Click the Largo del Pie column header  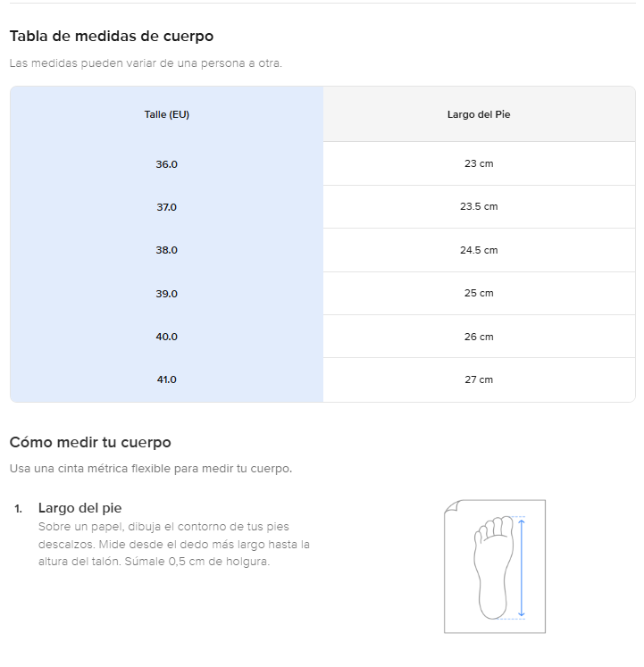point(479,114)
